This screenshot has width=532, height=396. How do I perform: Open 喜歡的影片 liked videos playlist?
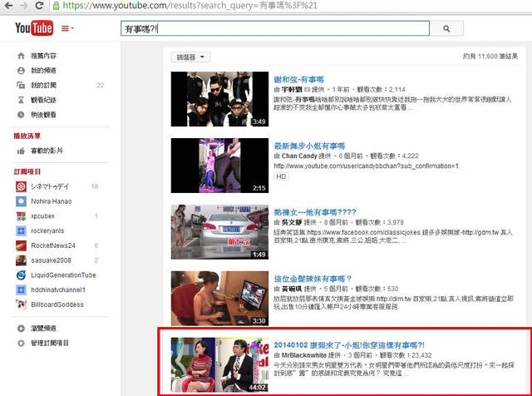click(48, 151)
